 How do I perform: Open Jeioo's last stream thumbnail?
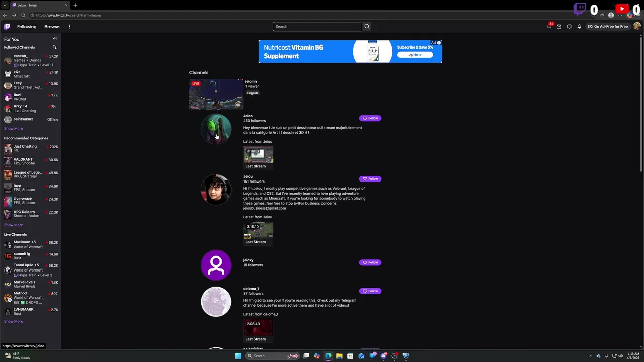pyautogui.click(x=258, y=155)
